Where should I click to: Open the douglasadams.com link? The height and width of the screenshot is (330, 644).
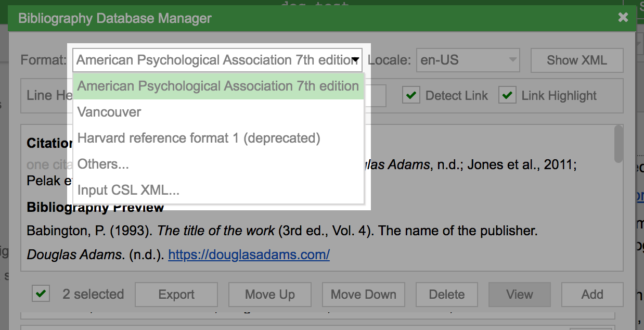click(x=249, y=255)
